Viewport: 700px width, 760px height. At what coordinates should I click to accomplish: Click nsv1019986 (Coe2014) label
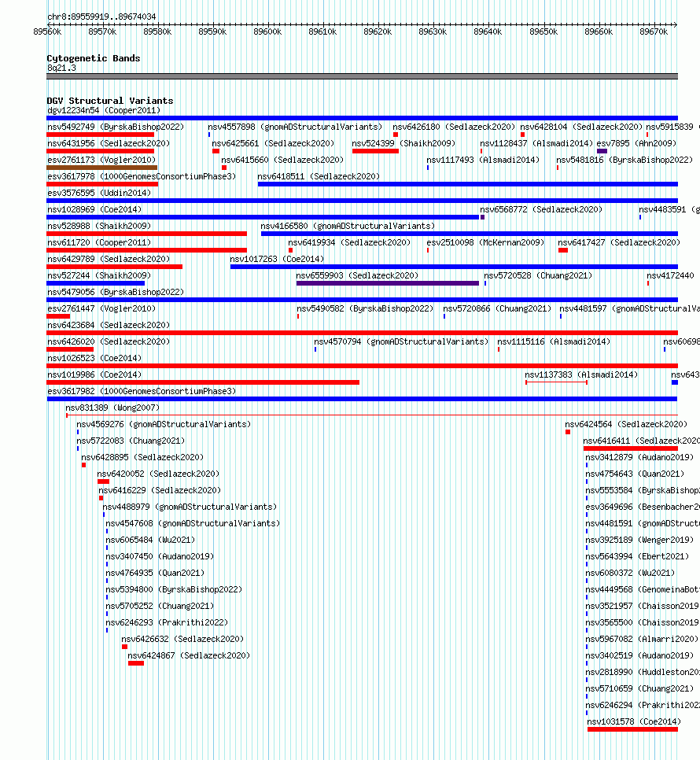click(94, 374)
